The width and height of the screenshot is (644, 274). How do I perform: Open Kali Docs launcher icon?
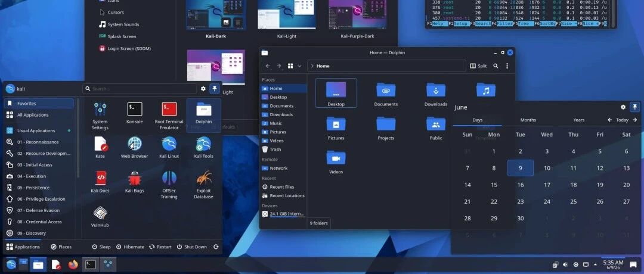point(100,182)
